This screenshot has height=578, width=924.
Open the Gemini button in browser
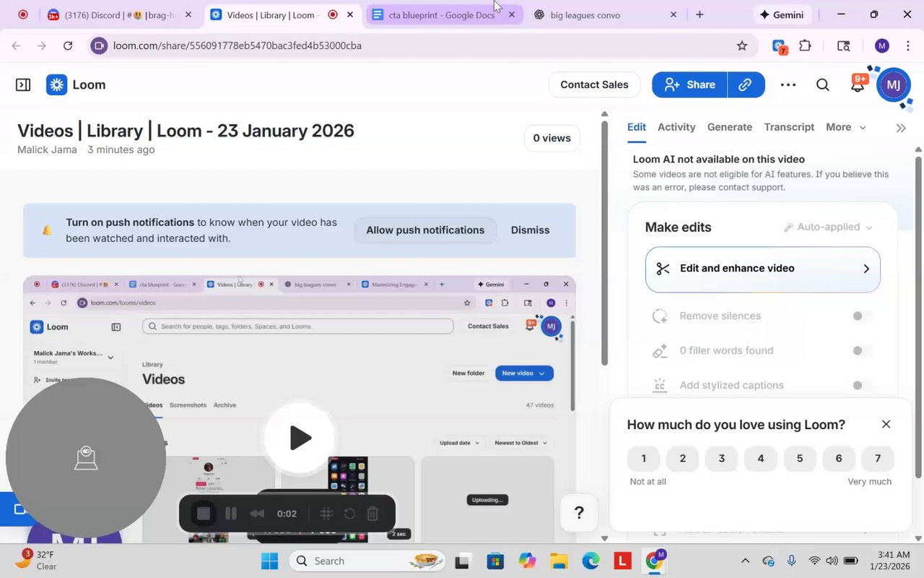781,14
